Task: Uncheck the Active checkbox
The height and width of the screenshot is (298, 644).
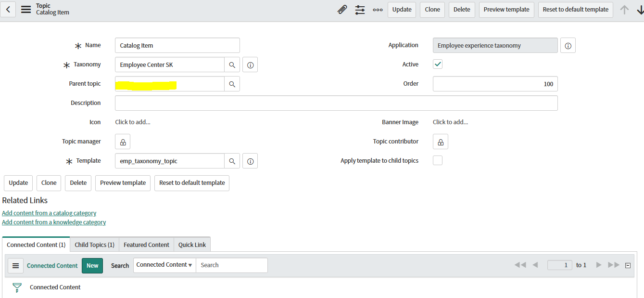Action: coord(437,63)
